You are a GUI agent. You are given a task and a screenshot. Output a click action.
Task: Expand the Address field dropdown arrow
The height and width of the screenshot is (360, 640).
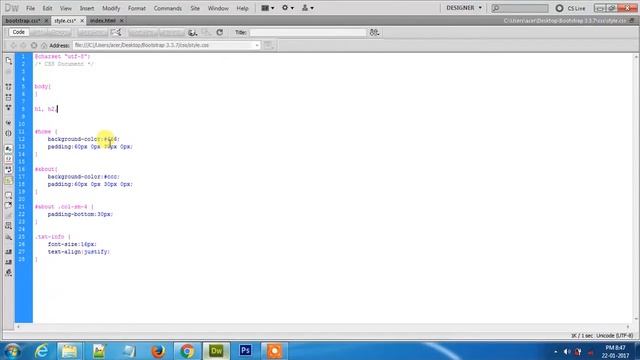(257, 45)
